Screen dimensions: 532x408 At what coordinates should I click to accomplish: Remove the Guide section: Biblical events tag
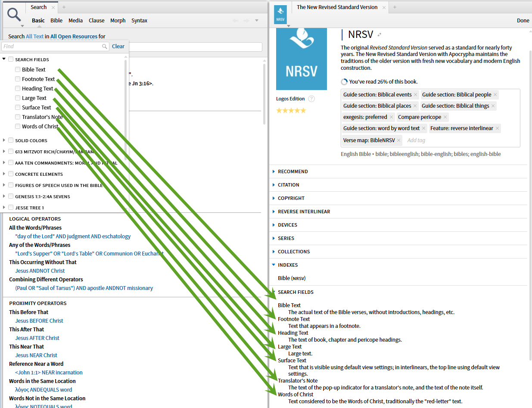pos(416,95)
